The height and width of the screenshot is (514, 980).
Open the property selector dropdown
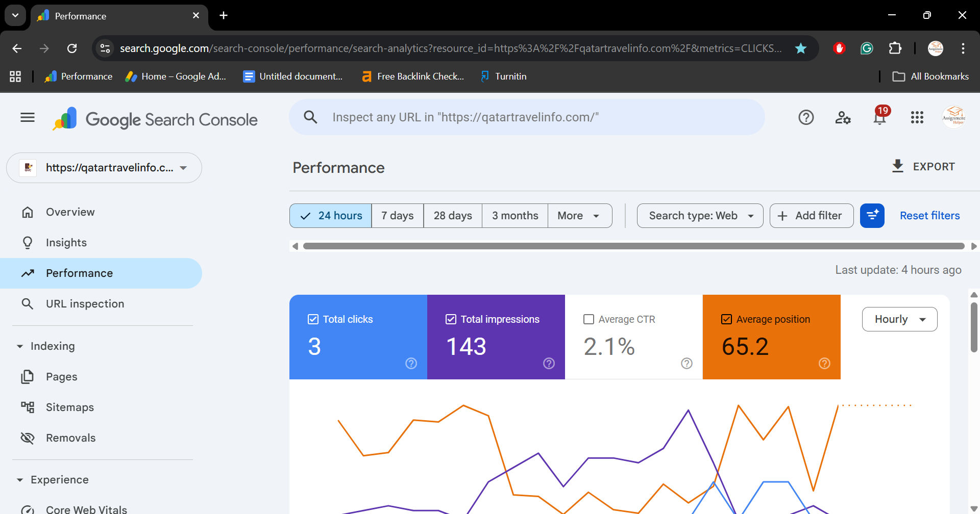pos(104,168)
